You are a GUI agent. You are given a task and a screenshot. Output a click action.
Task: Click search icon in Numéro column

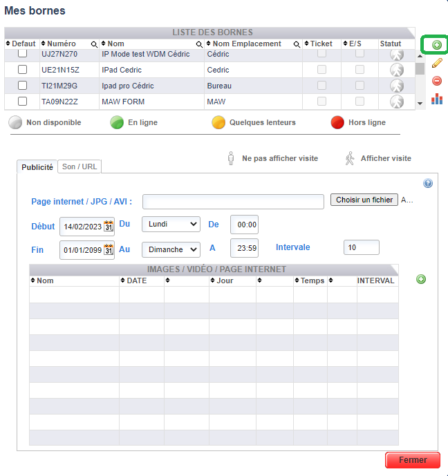[x=94, y=45]
